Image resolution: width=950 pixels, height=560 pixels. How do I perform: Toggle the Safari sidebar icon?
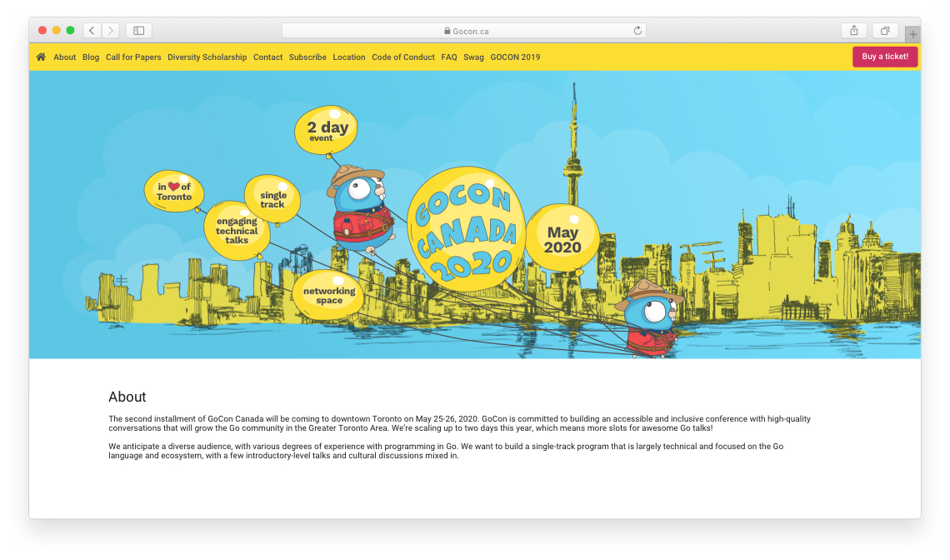point(138,30)
